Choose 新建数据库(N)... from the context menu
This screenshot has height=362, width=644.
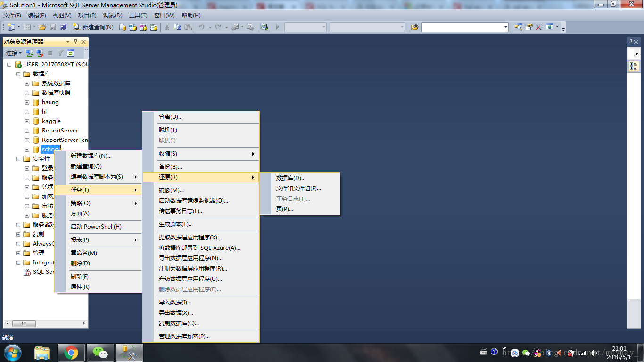(98, 156)
